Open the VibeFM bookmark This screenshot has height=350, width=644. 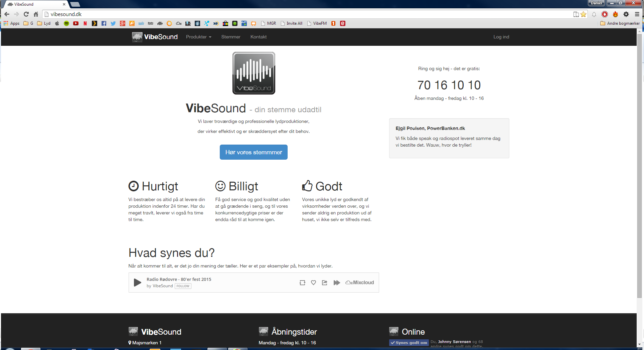coord(317,23)
